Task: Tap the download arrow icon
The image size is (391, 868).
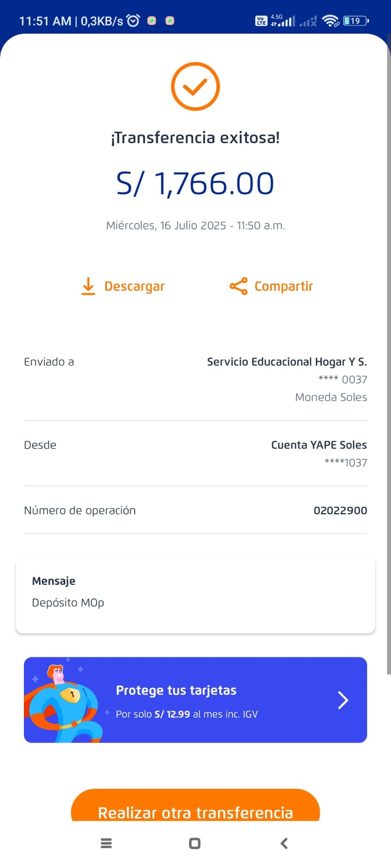Action: click(x=88, y=286)
